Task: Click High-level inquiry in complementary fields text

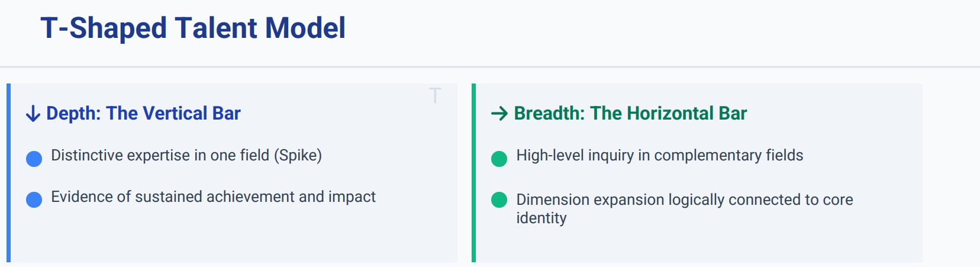Action: coord(659,155)
